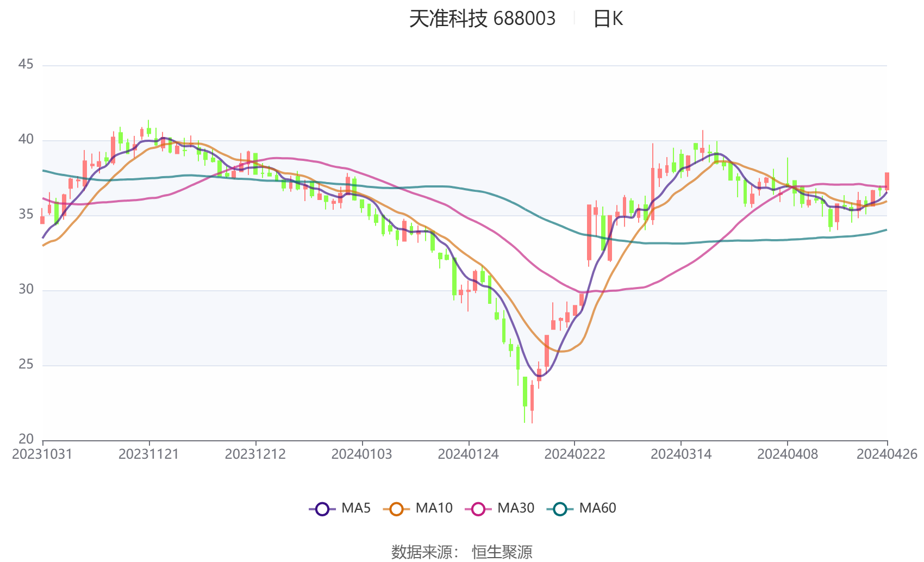The image size is (924, 562).
Task: Click the 20231121 x-axis date label
Action: (149, 454)
